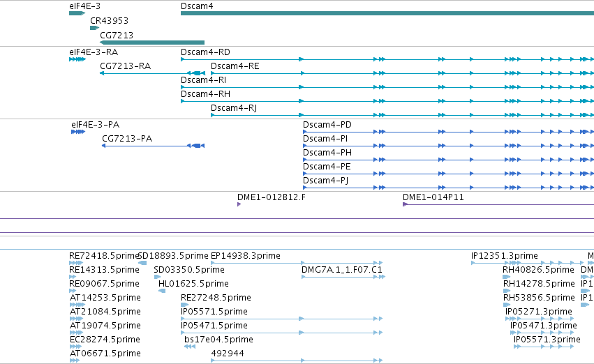Select the bs17e04.5prime EST
The image size is (594, 364).
tap(218, 340)
